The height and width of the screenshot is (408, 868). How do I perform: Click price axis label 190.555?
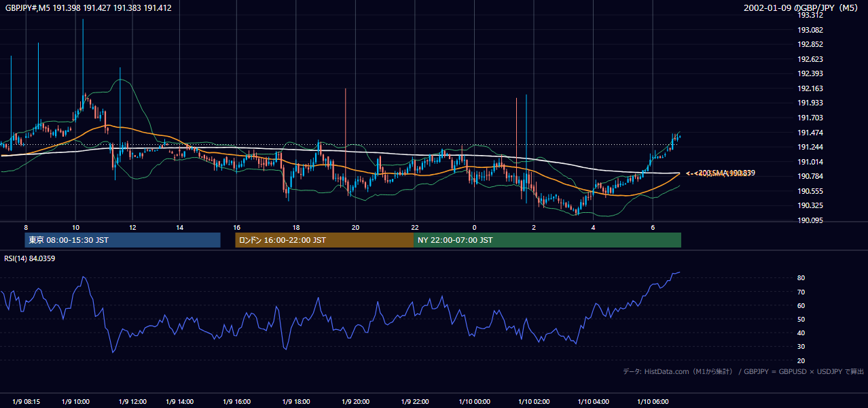pos(810,191)
